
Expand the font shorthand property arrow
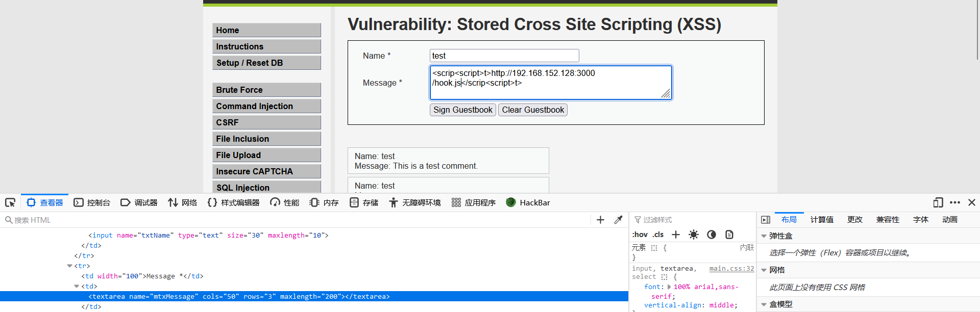click(669, 287)
